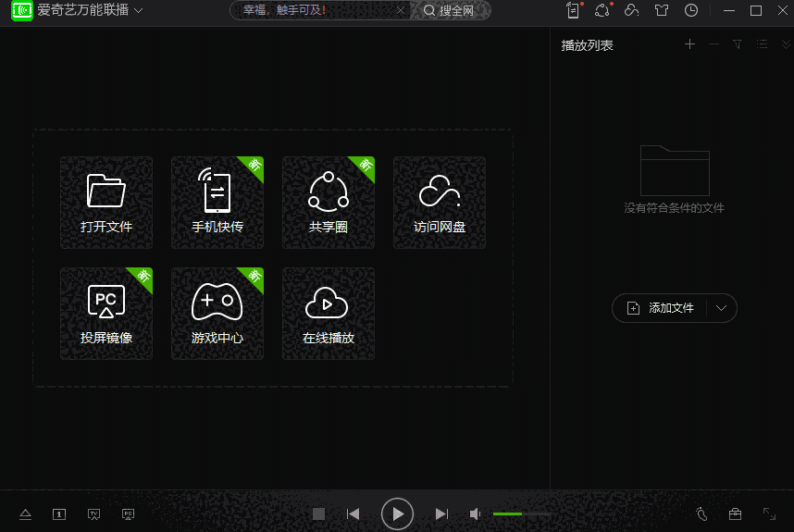Click the 访问网盘 cloud drive tile
This screenshot has width=794, height=532.
click(440, 203)
